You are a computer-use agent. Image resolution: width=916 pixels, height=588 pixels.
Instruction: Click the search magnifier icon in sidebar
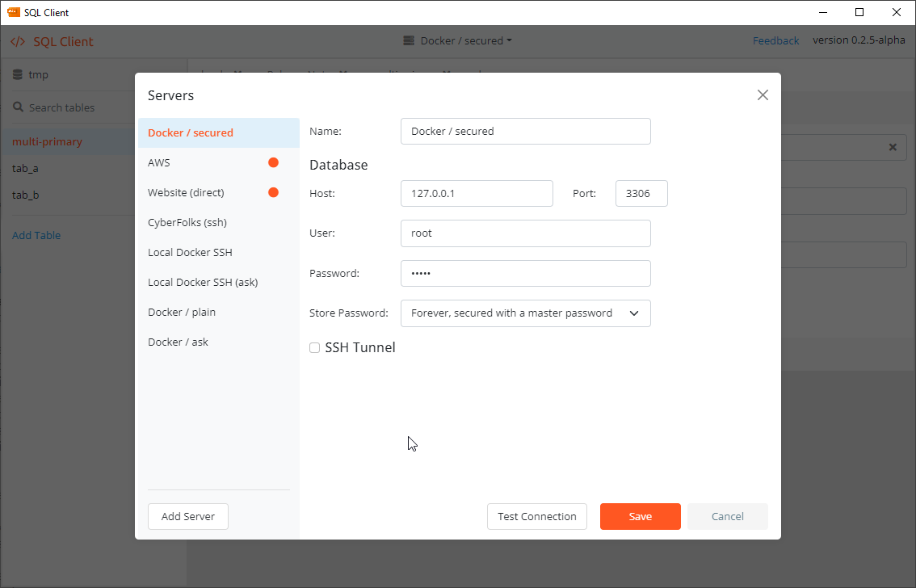click(18, 107)
